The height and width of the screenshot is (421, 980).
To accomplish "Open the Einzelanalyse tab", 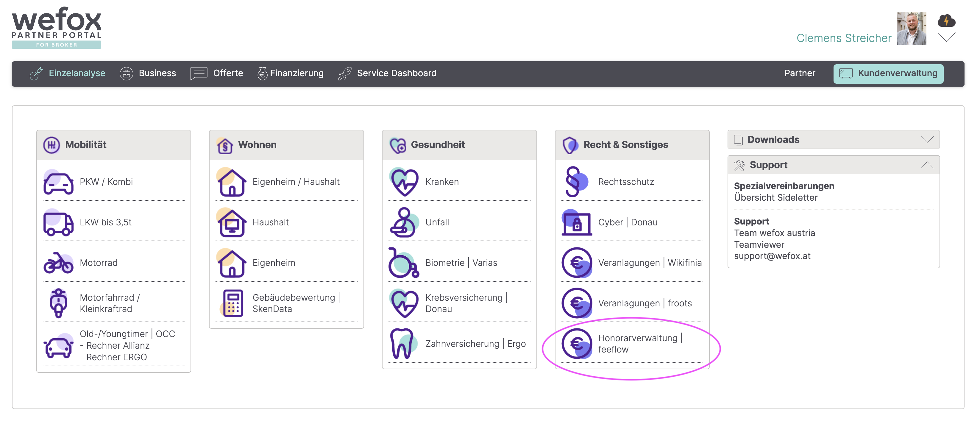I will click(67, 73).
